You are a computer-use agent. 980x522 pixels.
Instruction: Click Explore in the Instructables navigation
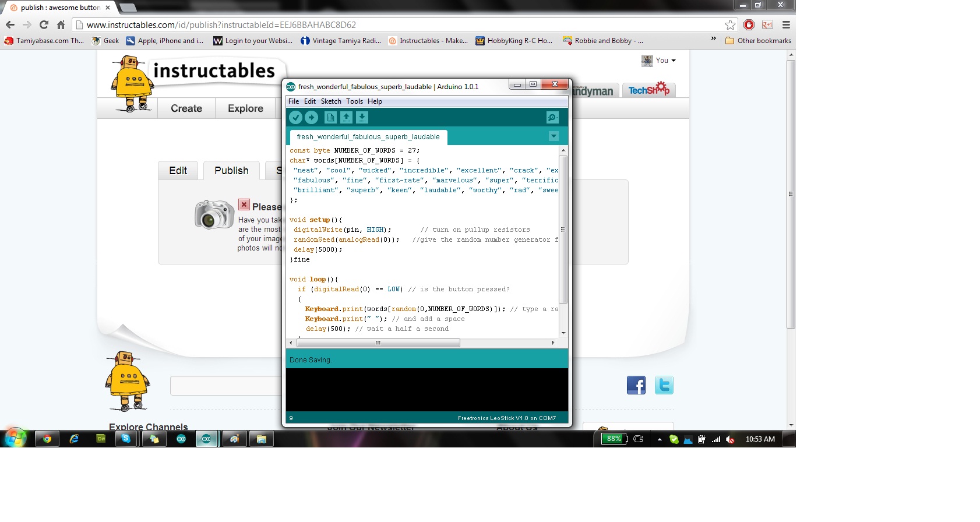click(x=245, y=108)
